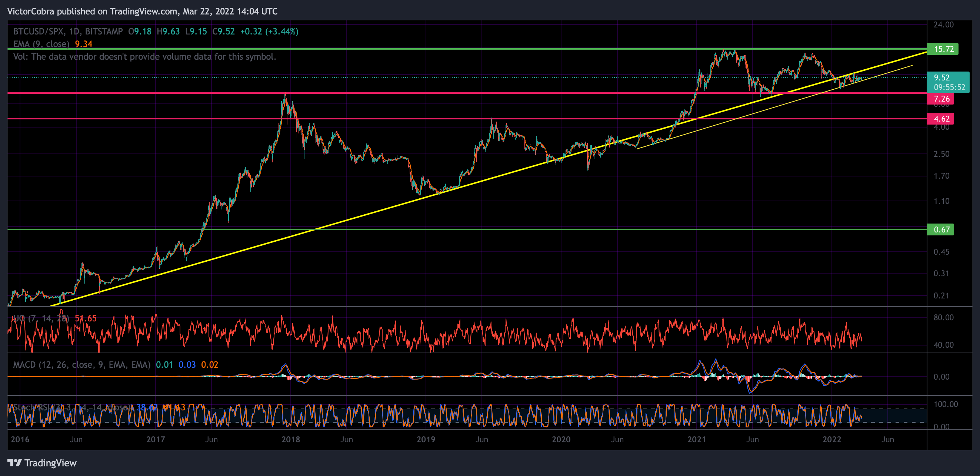The image size is (980, 476).
Task: Click the 2020 time axis label
Action: [561, 439]
